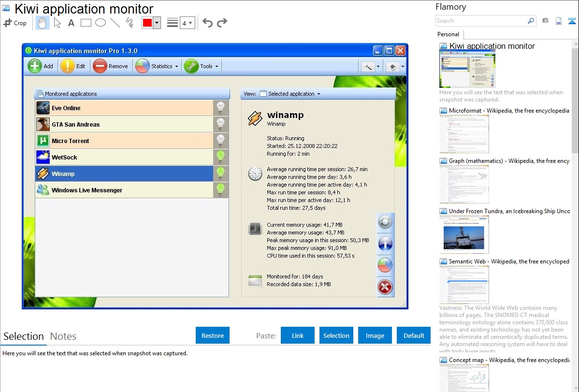
Task: Choose the text annotation tool
Action: click(71, 23)
